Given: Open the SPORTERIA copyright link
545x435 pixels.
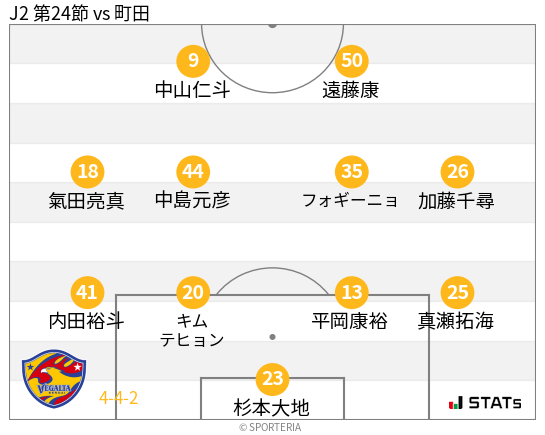Looking at the screenshot, I should (270, 427).
